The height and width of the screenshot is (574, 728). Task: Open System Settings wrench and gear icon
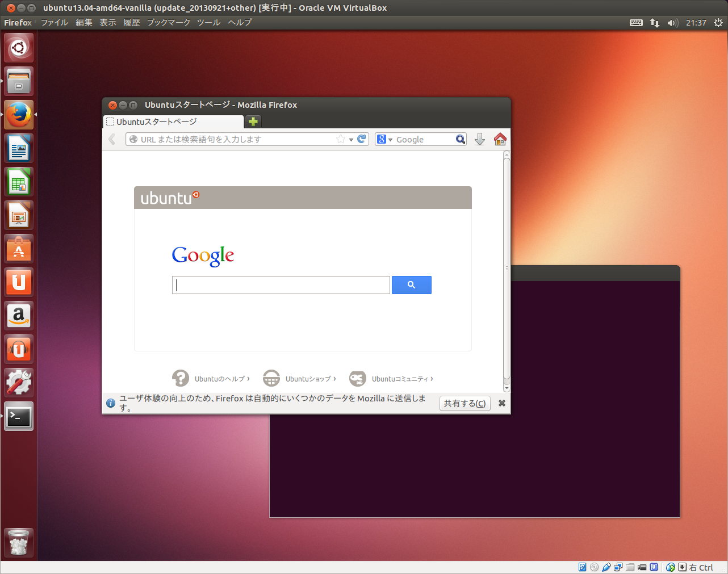[19, 383]
